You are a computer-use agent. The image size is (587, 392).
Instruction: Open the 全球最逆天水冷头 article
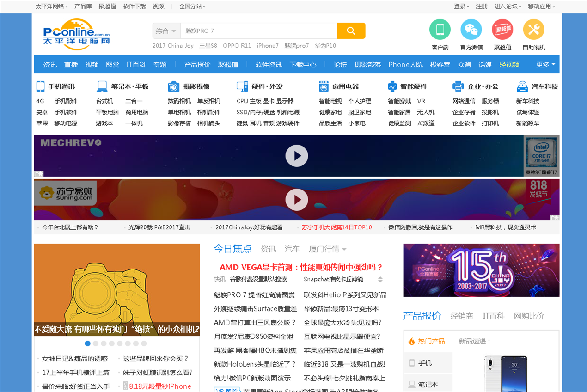(x=342, y=323)
